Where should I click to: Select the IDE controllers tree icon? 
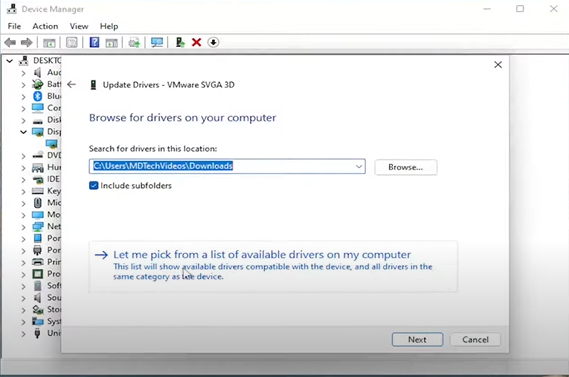coord(37,179)
